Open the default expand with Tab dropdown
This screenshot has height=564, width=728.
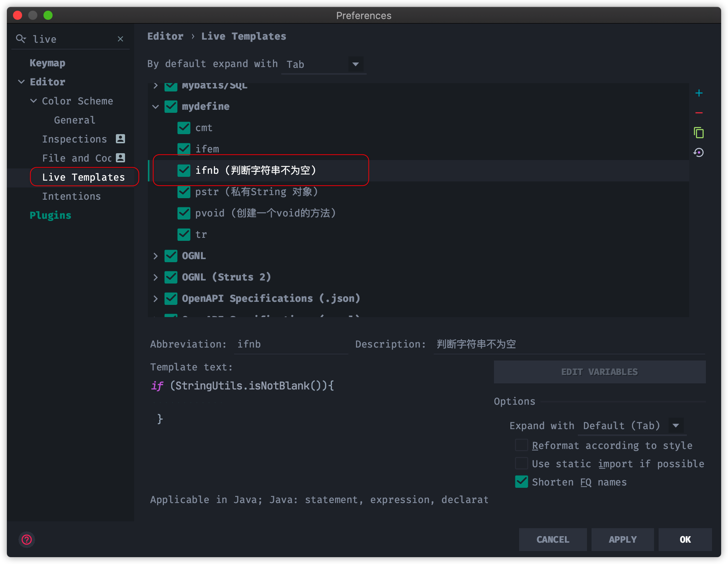pos(355,64)
